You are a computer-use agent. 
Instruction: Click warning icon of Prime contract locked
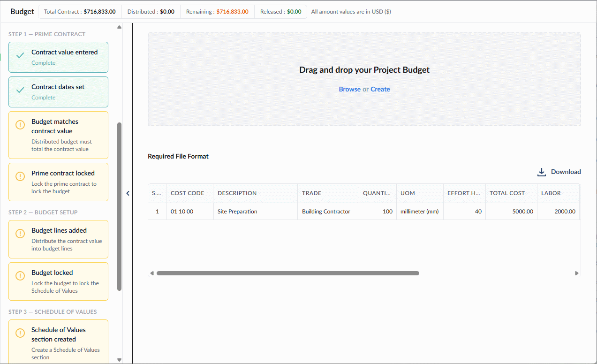click(20, 176)
